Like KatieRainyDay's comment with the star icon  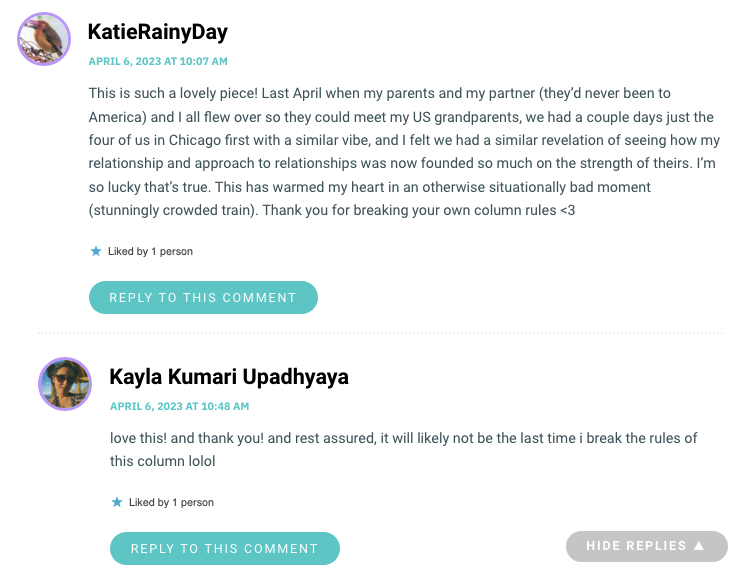pyautogui.click(x=96, y=251)
